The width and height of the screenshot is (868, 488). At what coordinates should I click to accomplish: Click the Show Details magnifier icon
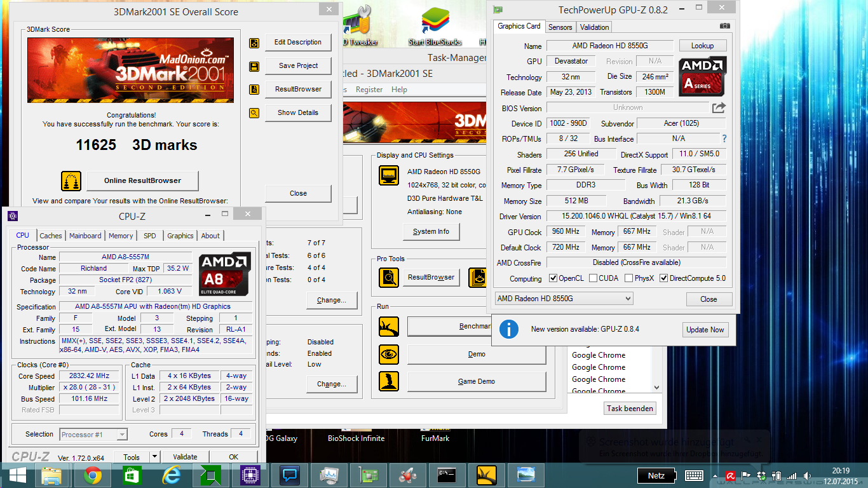pos(254,114)
